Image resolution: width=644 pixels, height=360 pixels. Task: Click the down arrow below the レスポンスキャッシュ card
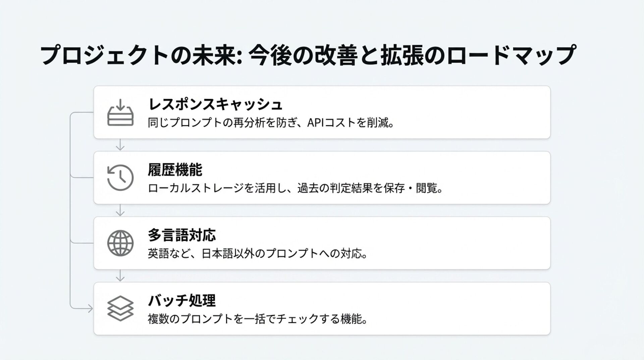(x=120, y=144)
